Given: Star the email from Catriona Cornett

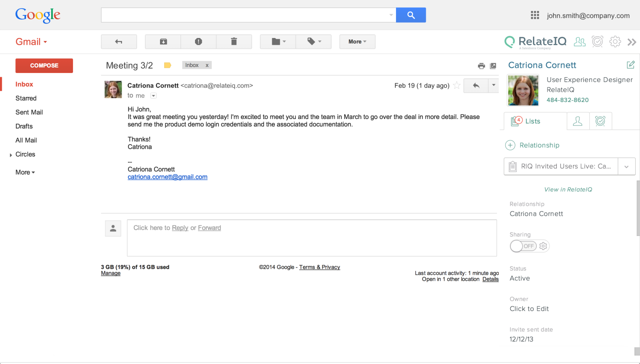Looking at the screenshot, I should (457, 85).
